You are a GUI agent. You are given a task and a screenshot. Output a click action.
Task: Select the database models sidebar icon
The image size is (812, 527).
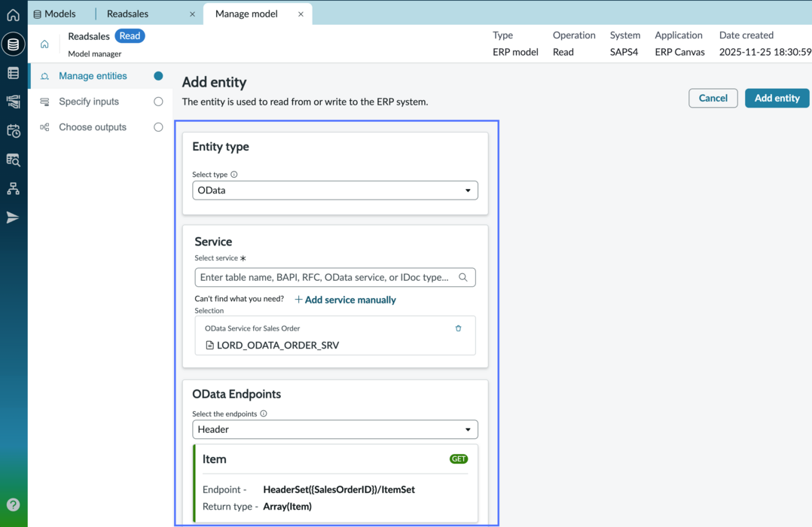pos(14,44)
